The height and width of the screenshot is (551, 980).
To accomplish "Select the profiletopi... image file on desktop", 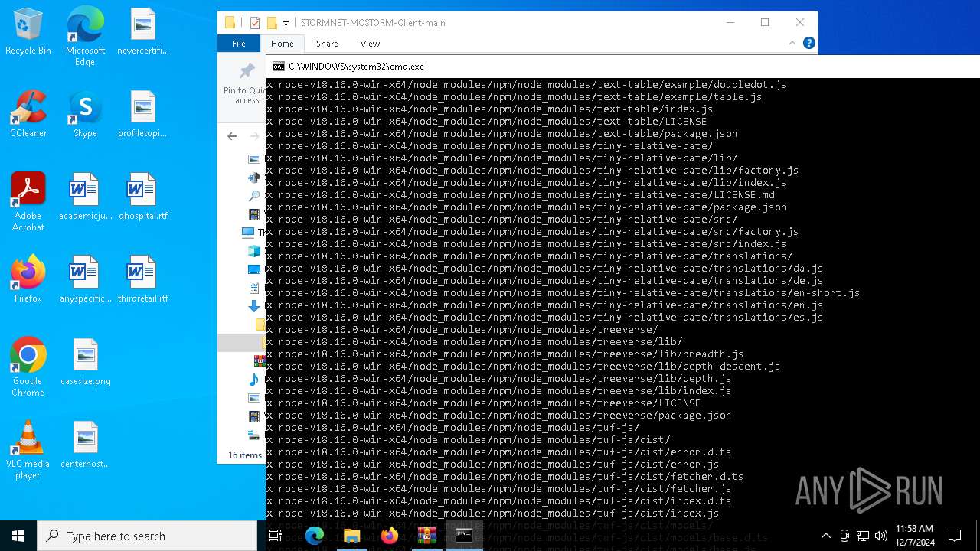I will pyautogui.click(x=143, y=115).
